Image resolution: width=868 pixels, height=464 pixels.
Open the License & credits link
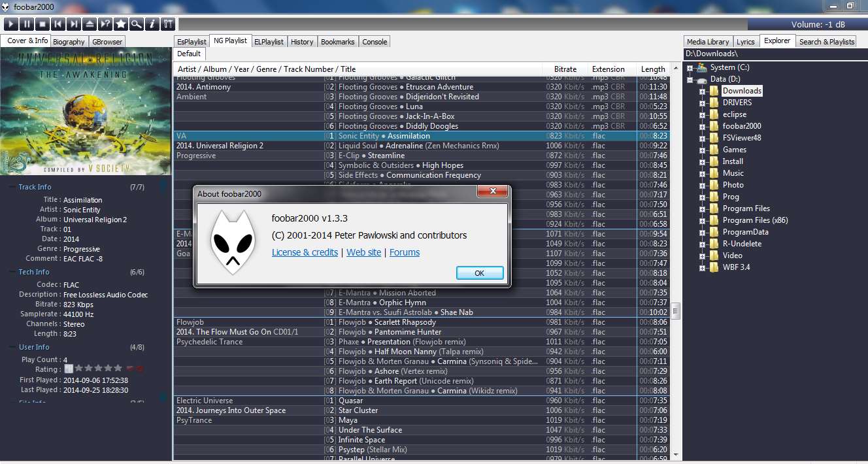tap(305, 252)
